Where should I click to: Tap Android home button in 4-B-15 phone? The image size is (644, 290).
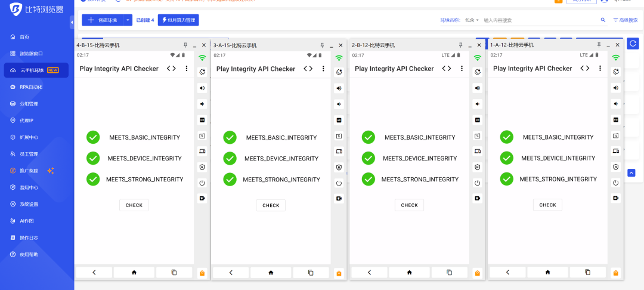[134, 272]
